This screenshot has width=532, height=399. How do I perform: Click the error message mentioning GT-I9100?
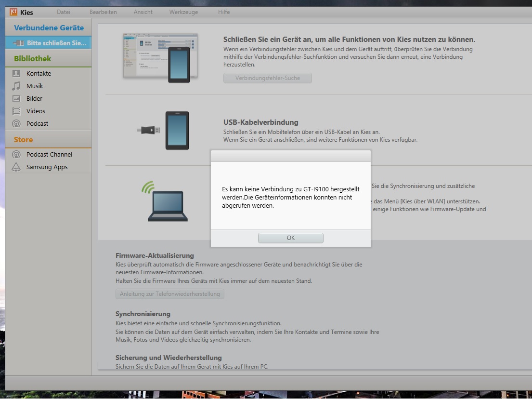point(291,197)
